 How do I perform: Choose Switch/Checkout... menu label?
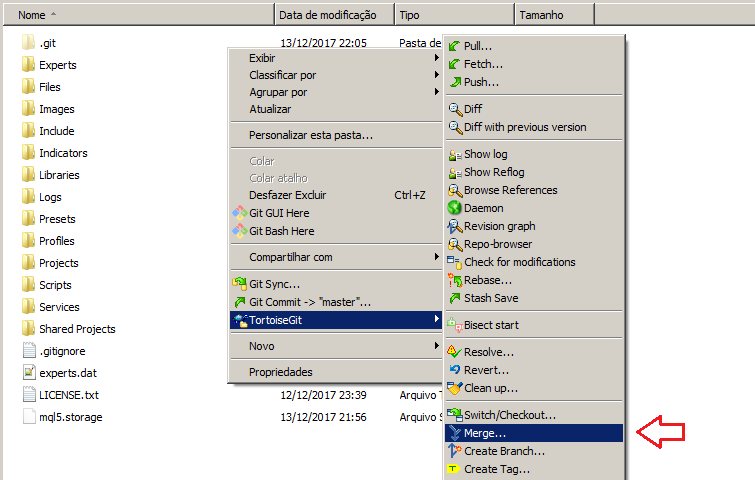(510, 415)
